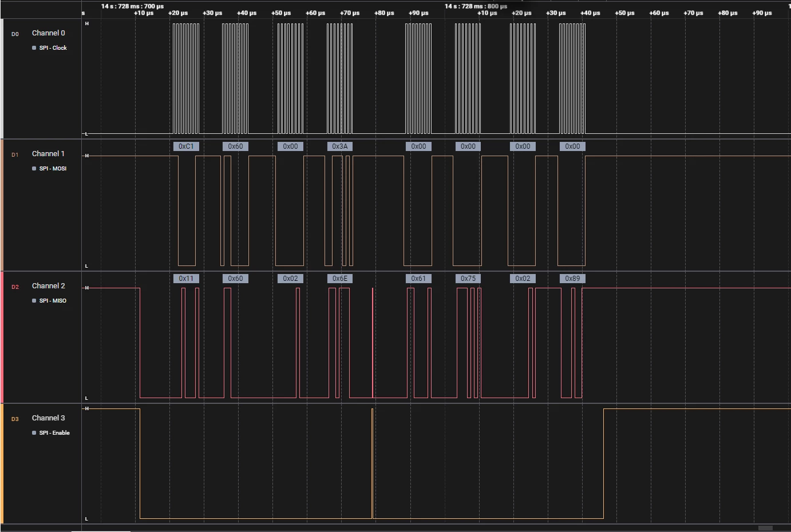
Task: Select the 0x11 decoded byte on MISO
Action: pyautogui.click(x=186, y=279)
